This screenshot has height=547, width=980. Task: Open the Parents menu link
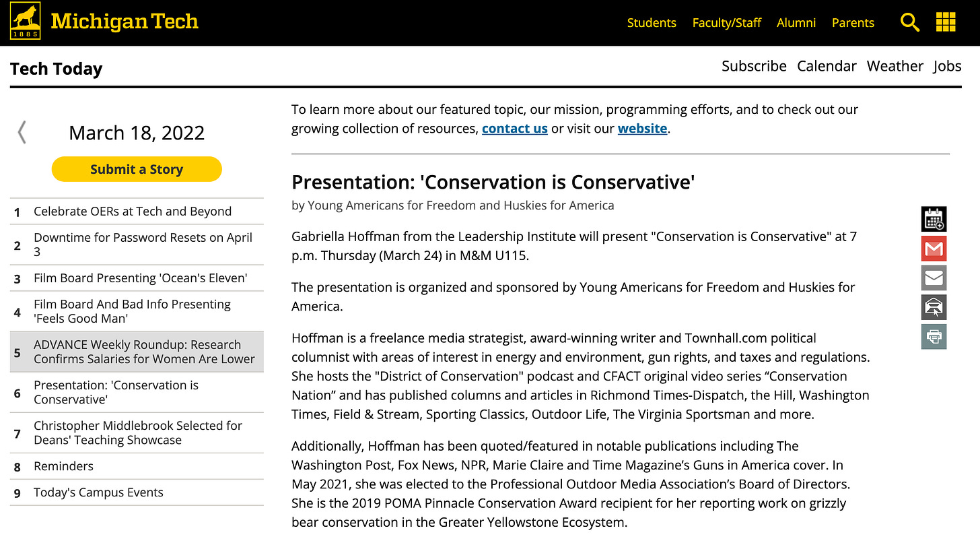click(853, 23)
